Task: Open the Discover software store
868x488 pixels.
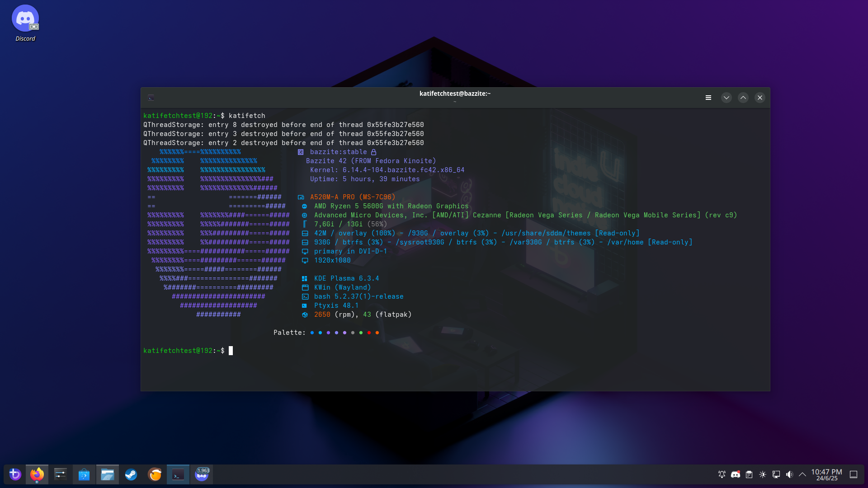Action: pyautogui.click(x=84, y=474)
